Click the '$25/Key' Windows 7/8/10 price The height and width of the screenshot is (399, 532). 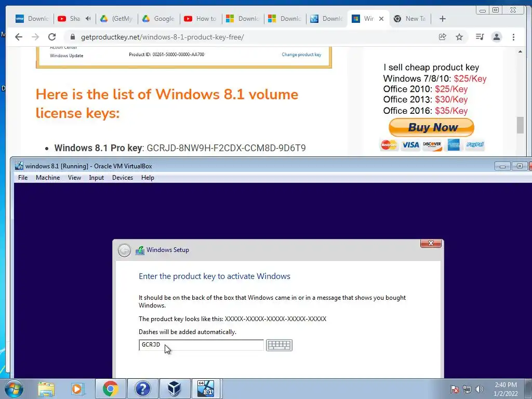click(x=470, y=79)
